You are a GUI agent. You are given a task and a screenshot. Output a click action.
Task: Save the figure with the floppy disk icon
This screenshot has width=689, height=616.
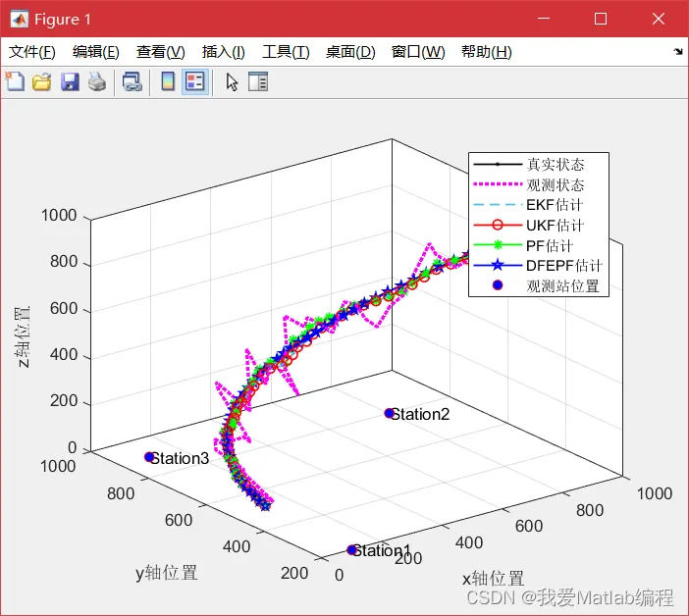[70, 81]
